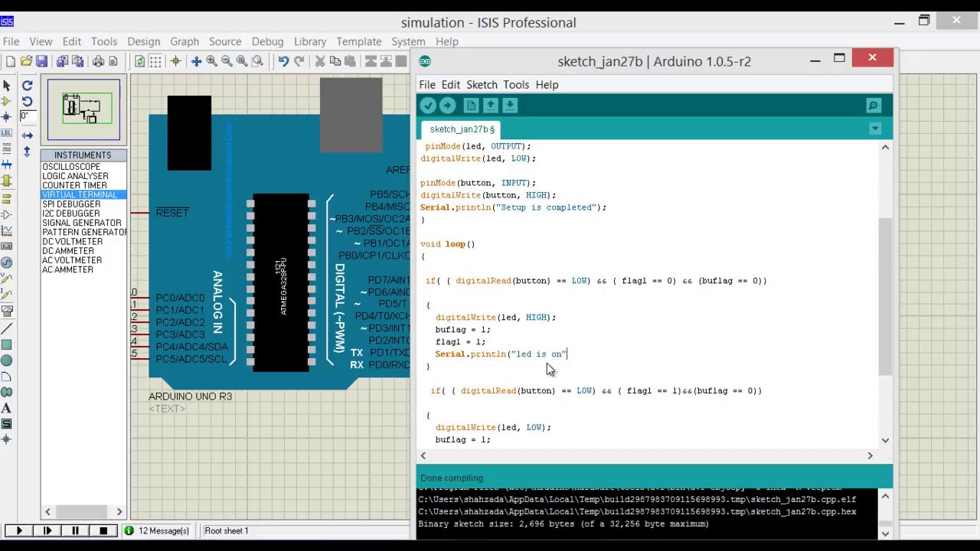Click ISIS Zoom to Area icon
The image size is (980, 551).
pyautogui.click(x=257, y=61)
